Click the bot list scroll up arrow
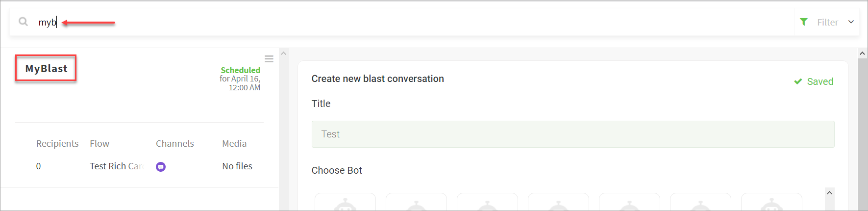The image size is (868, 211). tap(829, 192)
